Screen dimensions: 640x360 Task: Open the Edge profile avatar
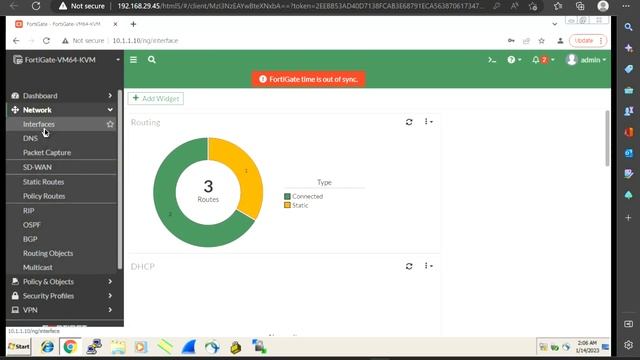click(603, 6)
